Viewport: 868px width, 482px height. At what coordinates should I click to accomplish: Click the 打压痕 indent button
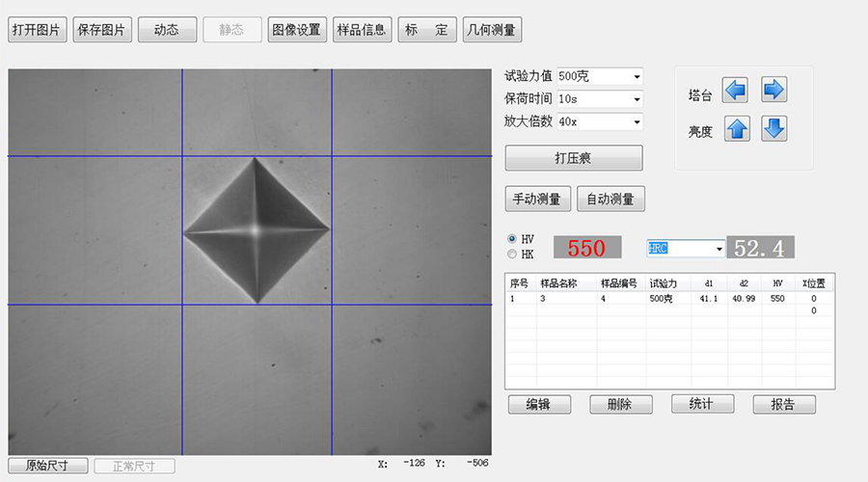tap(574, 158)
